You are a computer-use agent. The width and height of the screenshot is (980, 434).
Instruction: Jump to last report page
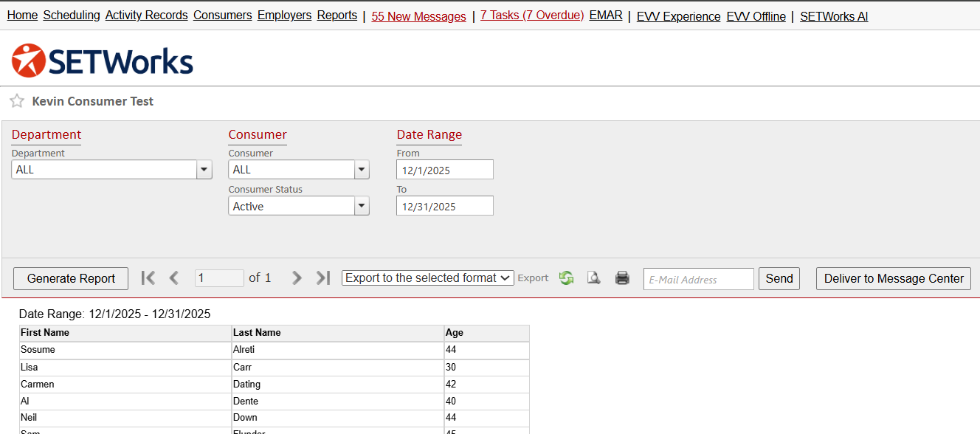coord(322,278)
